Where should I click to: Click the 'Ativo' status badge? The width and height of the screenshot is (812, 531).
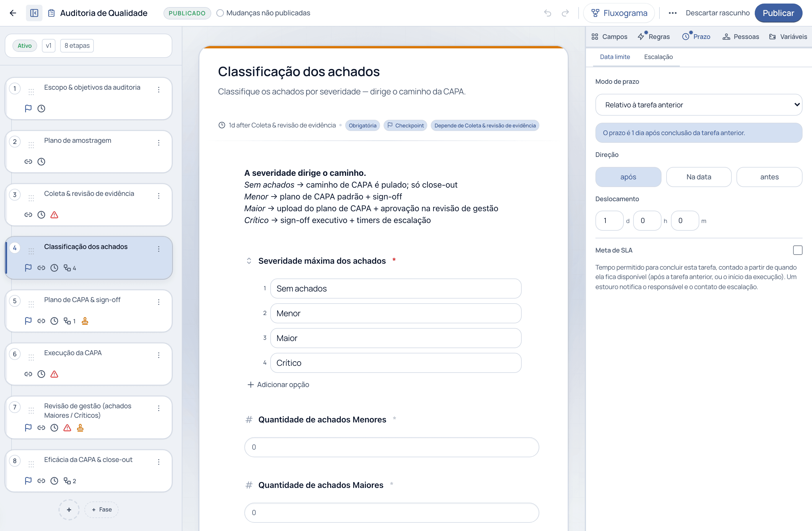tap(24, 46)
